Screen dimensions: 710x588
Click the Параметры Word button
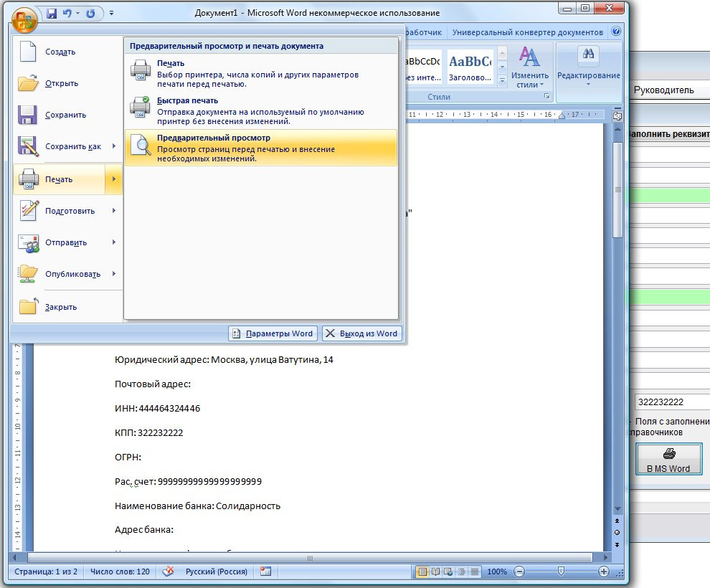pyautogui.click(x=273, y=333)
